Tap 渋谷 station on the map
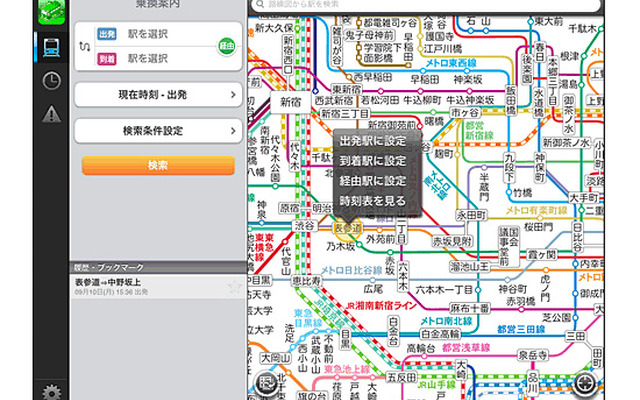 304,225
